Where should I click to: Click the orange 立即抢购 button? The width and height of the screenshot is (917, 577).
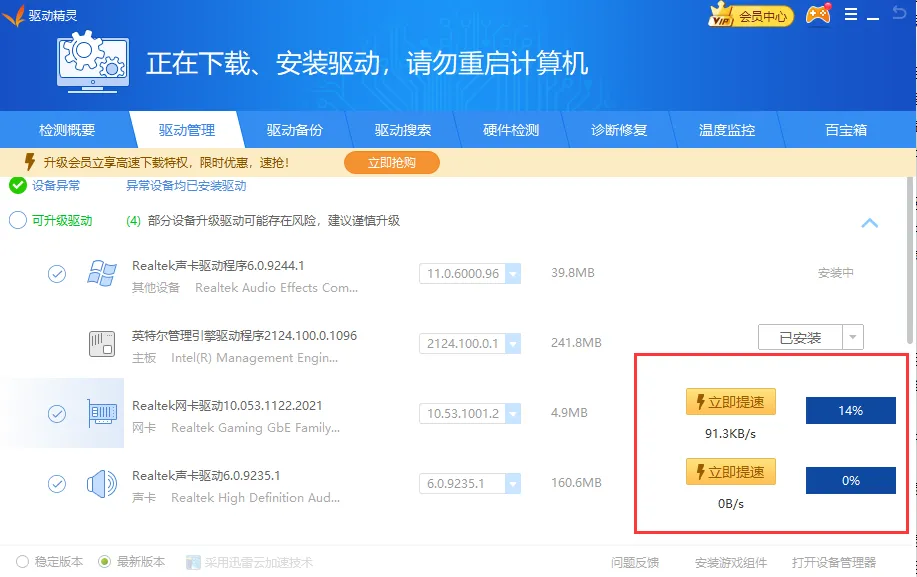click(392, 163)
